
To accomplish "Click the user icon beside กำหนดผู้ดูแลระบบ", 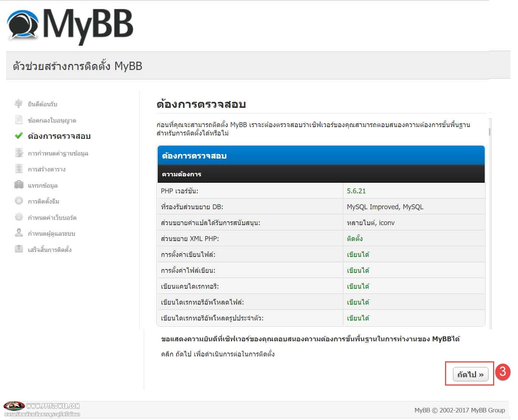I will pos(19,233).
